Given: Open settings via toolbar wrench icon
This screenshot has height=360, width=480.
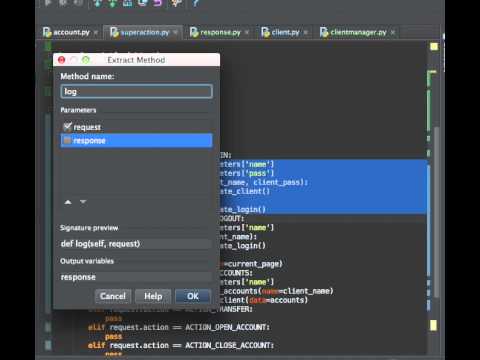Looking at the screenshot, I should [x=177, y=3].
